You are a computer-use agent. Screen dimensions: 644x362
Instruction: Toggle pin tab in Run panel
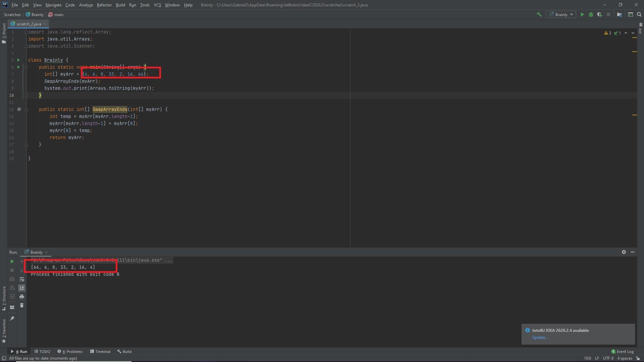pyautogui.click(x=12, y=318)
